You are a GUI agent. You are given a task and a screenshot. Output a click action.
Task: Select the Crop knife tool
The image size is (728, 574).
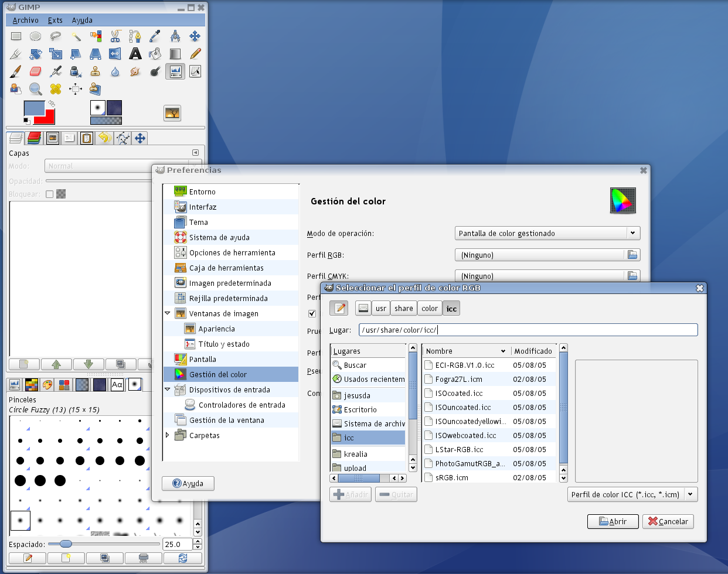pyautogui.click(x=16, y=54)
